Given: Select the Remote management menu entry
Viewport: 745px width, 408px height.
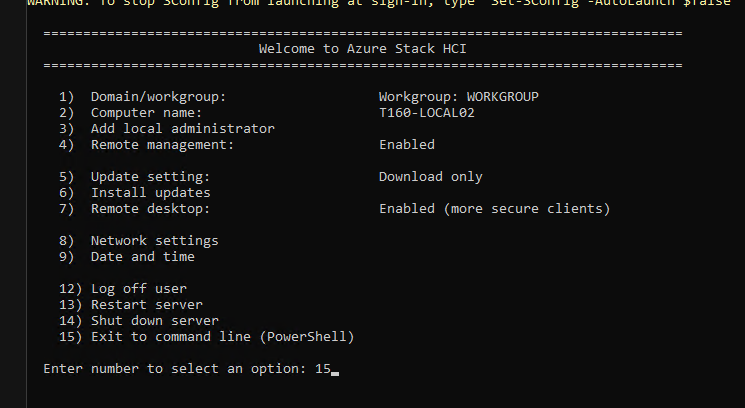Looking at the screenshot, I should click(x=162, y=145).
